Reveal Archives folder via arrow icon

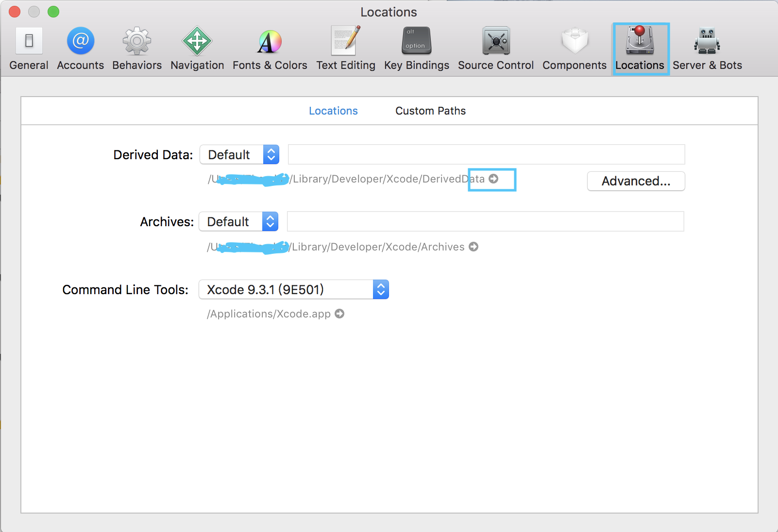pos(474,247)
